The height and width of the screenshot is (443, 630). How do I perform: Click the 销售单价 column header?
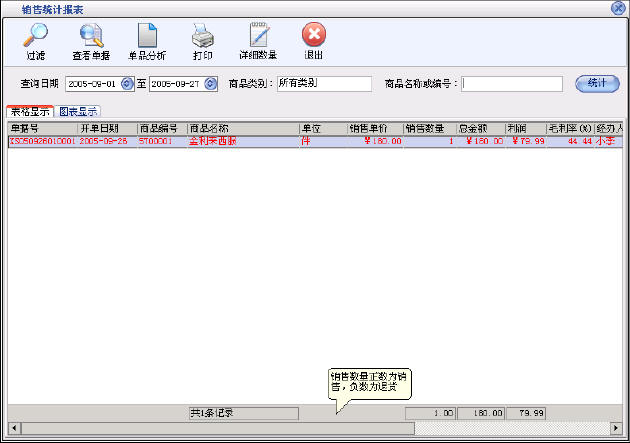pos(374,129)
